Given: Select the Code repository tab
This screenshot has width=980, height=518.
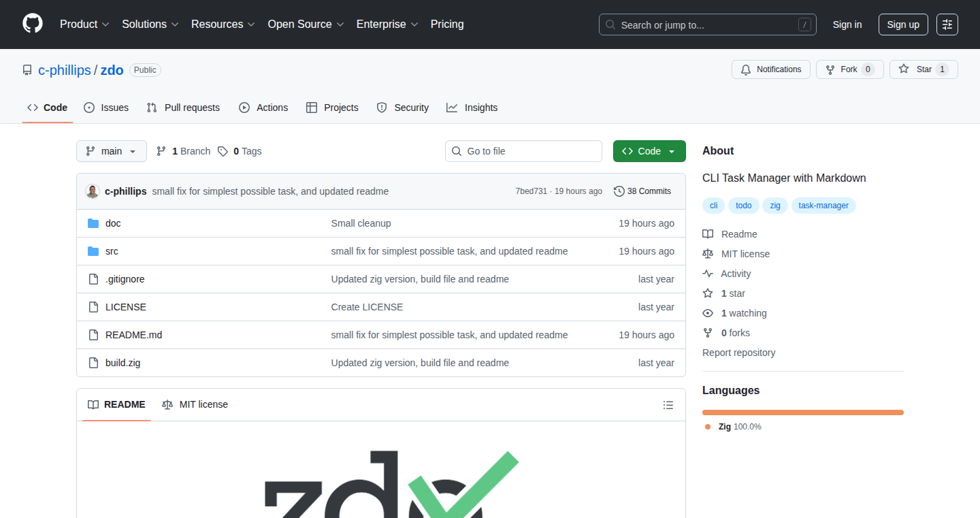Looking at the screenshot, I should coord(48,108).
